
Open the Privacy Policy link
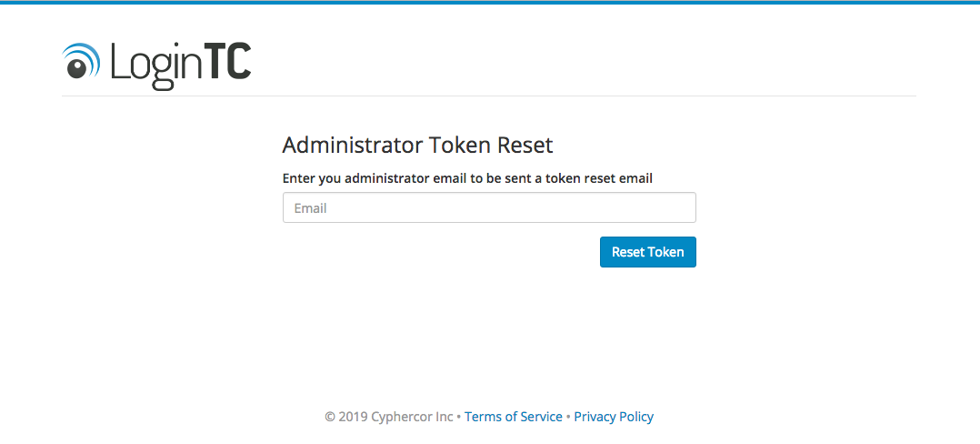point(614,417)
